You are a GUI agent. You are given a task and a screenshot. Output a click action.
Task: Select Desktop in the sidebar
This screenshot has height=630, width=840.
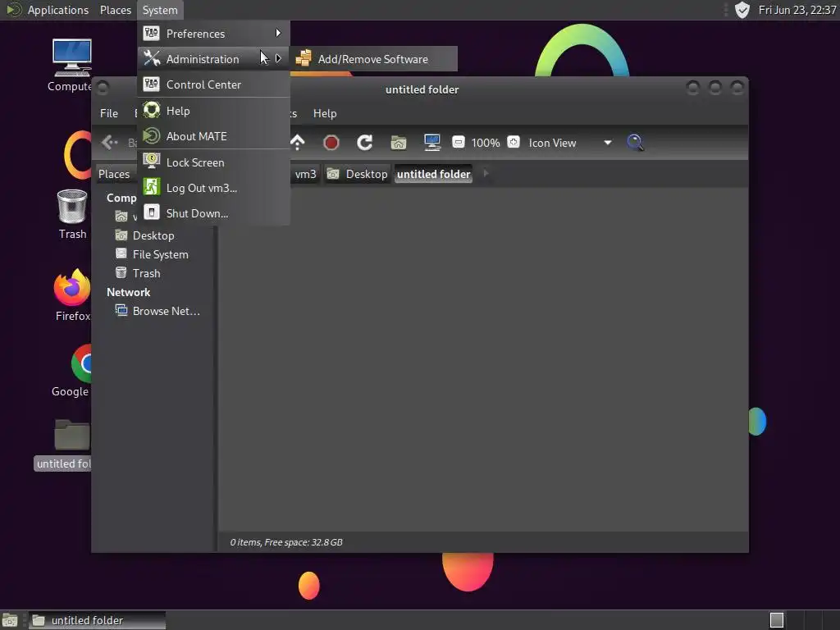click(x=153, y=235)
